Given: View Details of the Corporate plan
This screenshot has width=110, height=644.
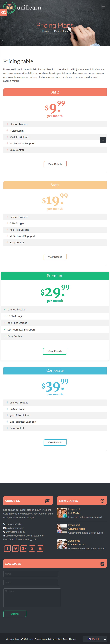Looking at the screenshot, I should pos(55,442).
